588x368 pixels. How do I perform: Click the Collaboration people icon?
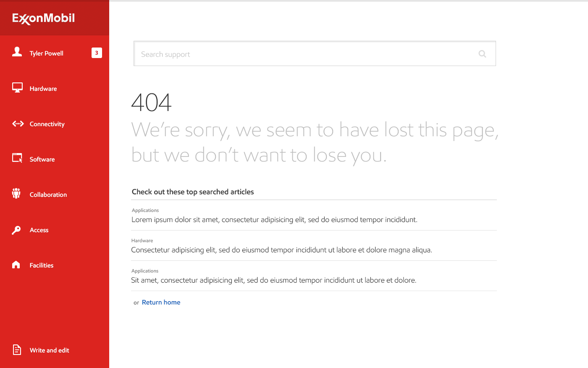[x=16, y=193]
